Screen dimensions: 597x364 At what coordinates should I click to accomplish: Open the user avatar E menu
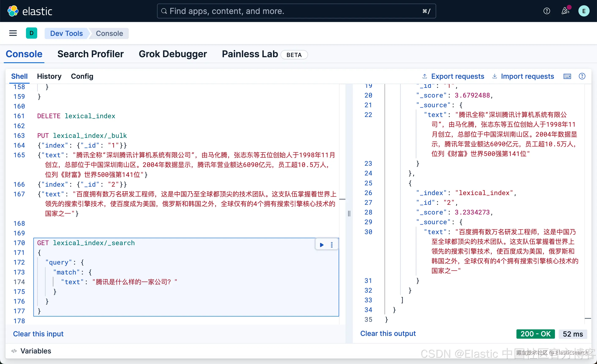[584, 11]
